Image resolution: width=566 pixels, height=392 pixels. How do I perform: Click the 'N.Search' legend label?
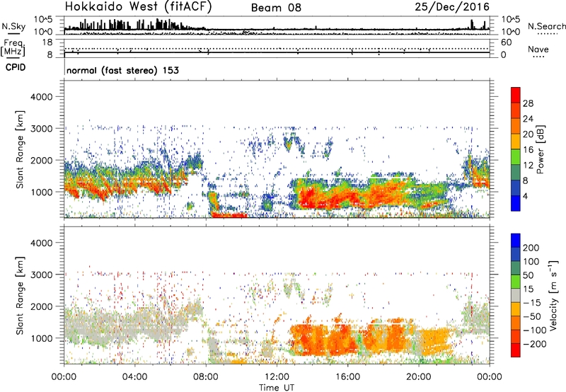(546, 26)
